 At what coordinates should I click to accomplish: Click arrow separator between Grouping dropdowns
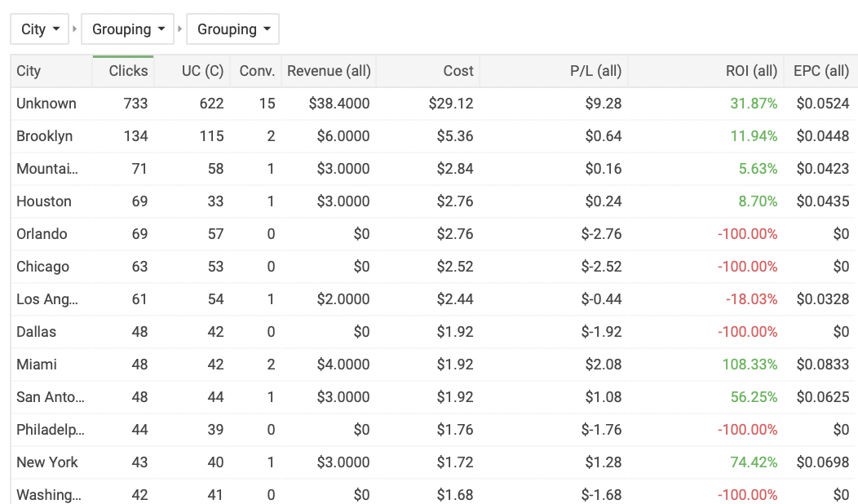[180, 29]
